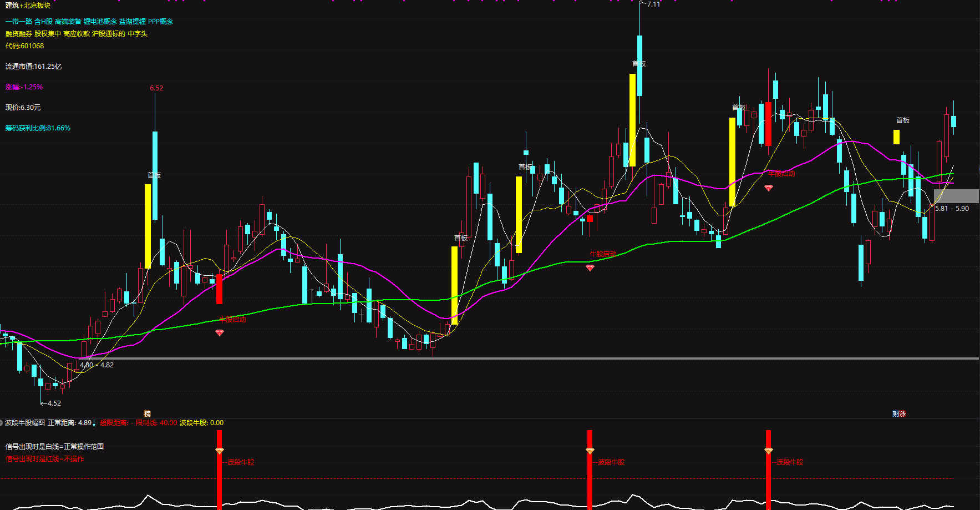Click the gray 5.81 - 5.90 gap box
This screenshot has width=980, height=510.
coord(956,196)
